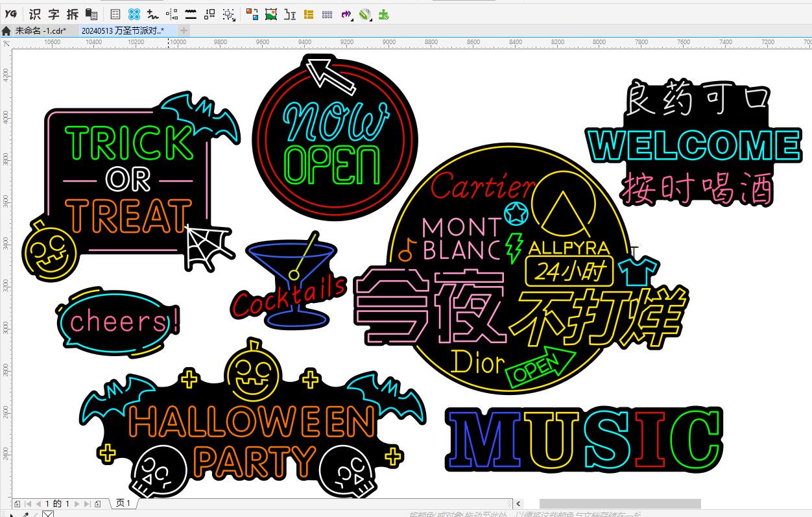Select the 良药可口 white text

[x=697, y=99]
